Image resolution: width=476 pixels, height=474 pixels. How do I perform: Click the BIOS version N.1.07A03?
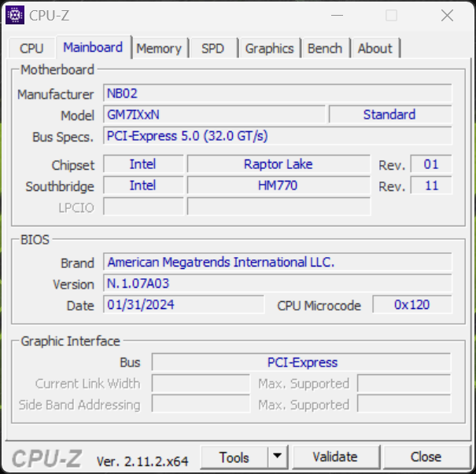[278, 283]
